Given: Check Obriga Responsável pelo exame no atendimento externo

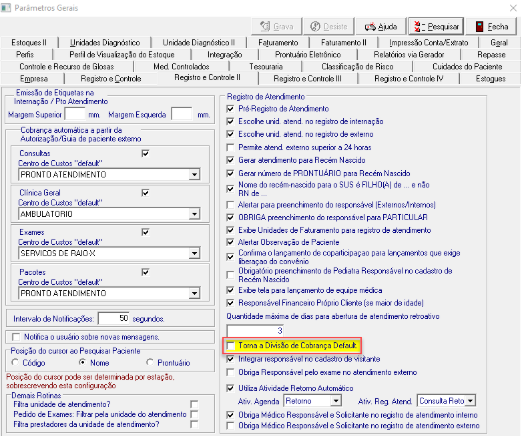Looking at the screenshot, I should pyautogui.click(x=230, y=372).
